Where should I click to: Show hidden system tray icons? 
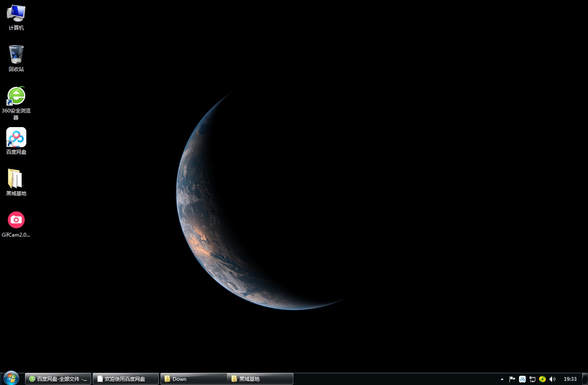502,379
